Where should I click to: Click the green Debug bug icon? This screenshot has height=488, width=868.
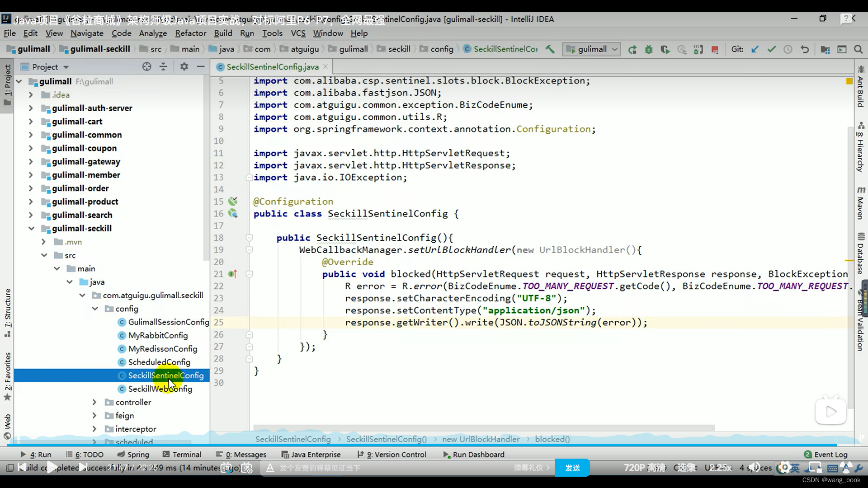pyautogui.click(x=649, y=49)
